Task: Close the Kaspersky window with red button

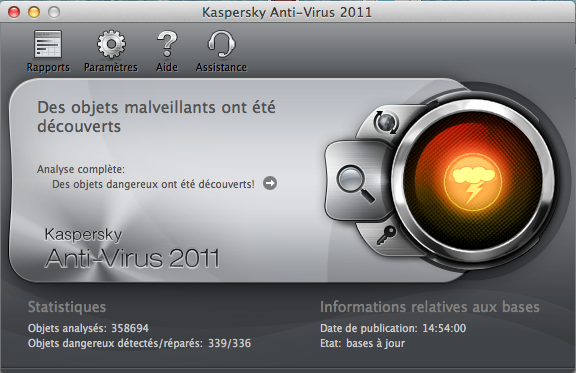Action: [x=14, y=12]
